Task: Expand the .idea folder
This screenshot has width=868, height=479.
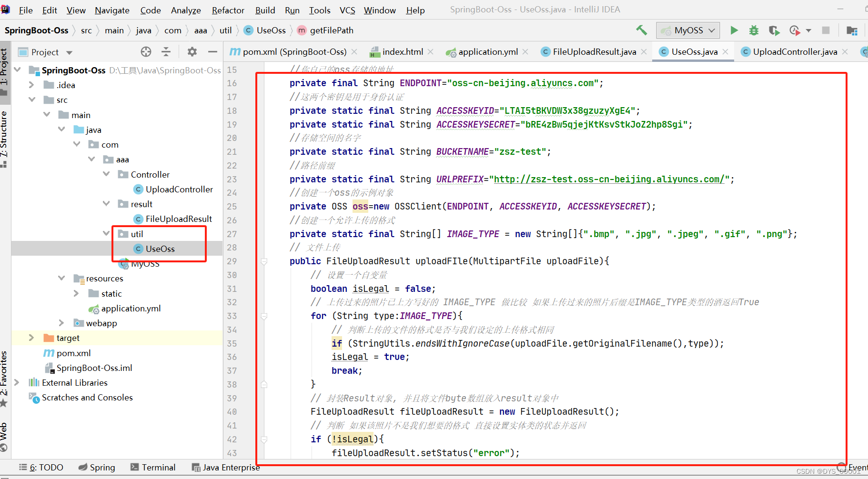Action: coord(31,85)
